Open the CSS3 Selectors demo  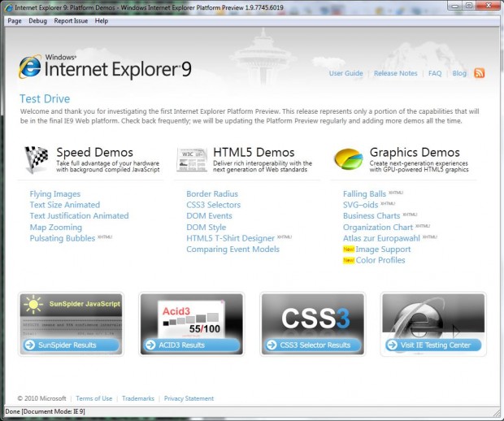(x=214, y=205)
